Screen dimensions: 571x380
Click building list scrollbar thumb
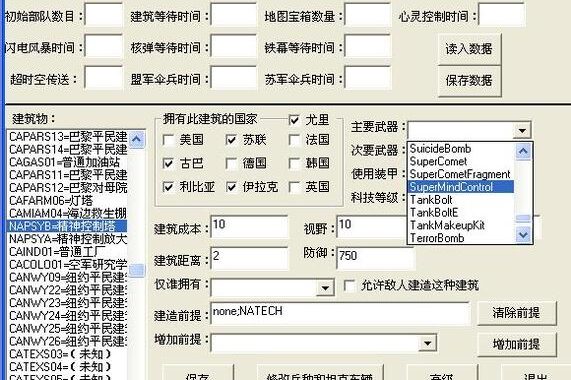click(137, 270)
